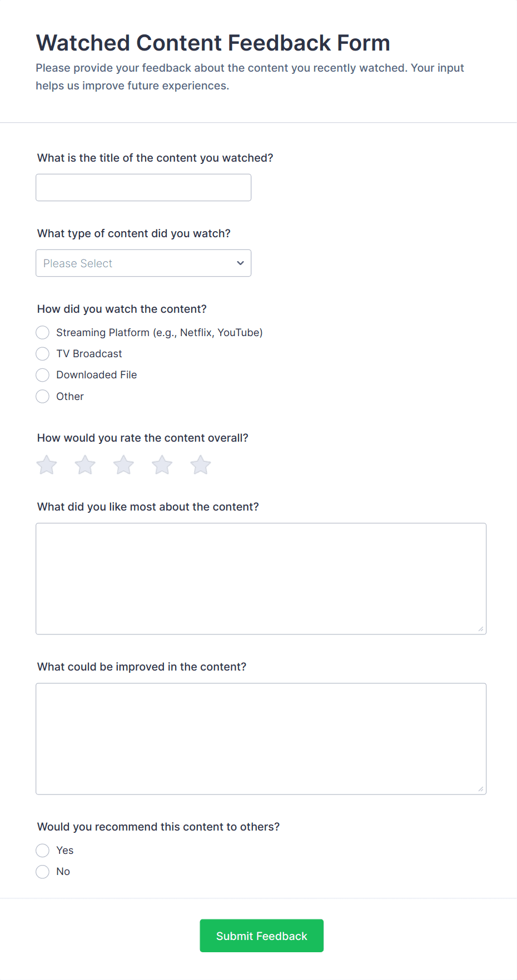Focus the 'could be improved' text area
The width and height of the screenshot is (517, 980).
coord(261,738)
